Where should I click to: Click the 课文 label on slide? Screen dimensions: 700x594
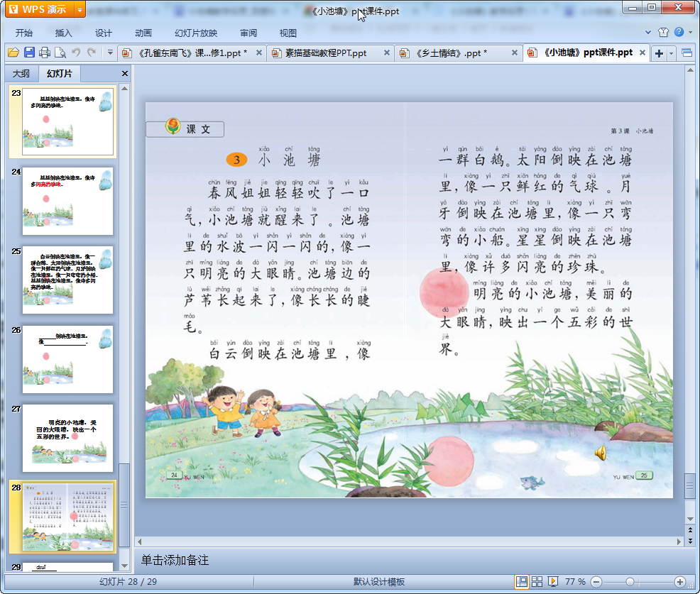coord(198,129)
